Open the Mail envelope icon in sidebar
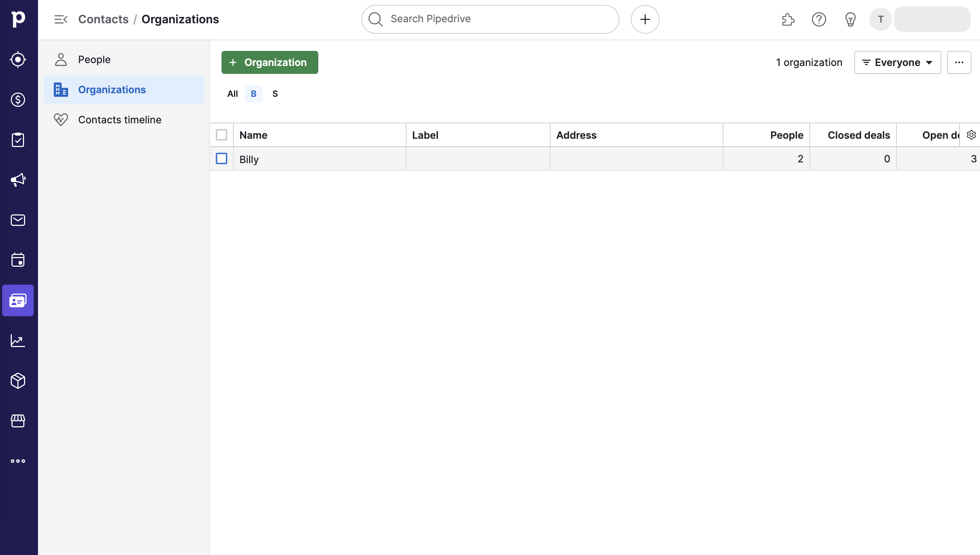The height and width of the screenshot is (555, 980). tap(18, 220)
